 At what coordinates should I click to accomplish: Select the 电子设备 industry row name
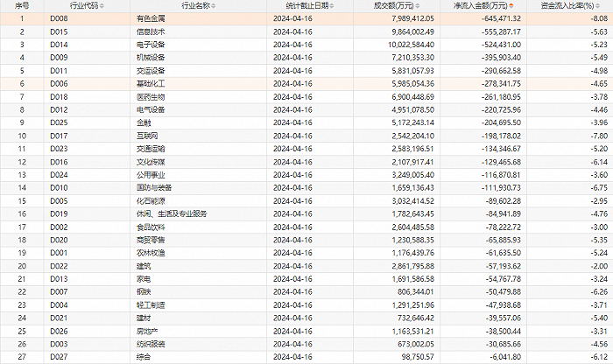click(151, 45)
